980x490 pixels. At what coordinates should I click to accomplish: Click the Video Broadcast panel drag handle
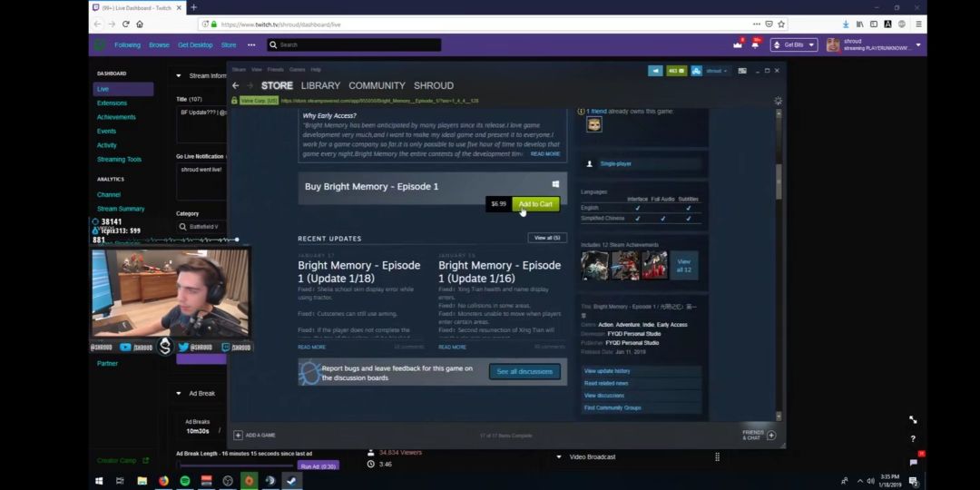tap(717, 456)
